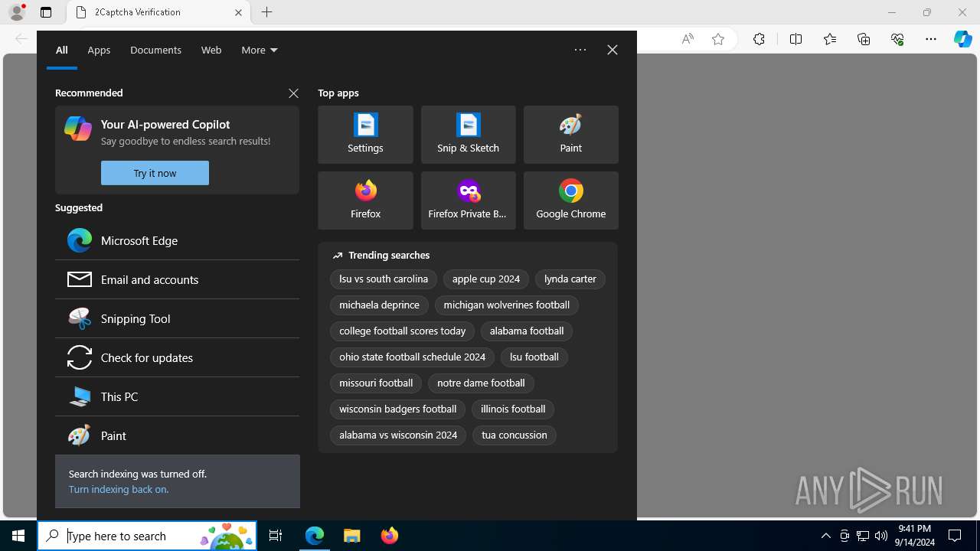Select college football scores today chip
Image resolution: width=980 pixels, height=551 pixels.
(x=403, y=331)
